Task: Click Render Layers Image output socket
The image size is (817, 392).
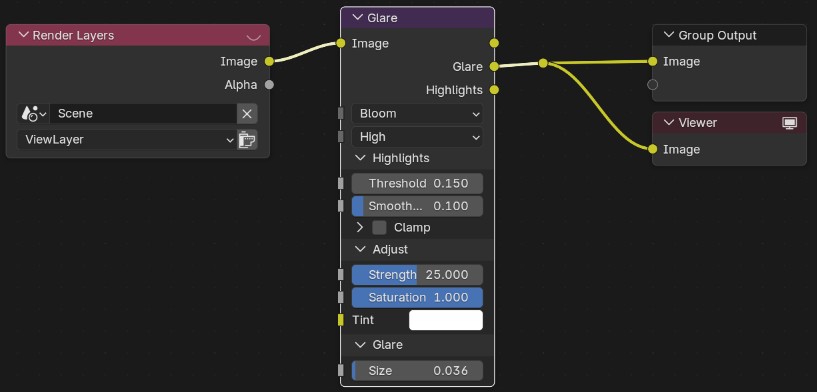Action: point(269,62)
